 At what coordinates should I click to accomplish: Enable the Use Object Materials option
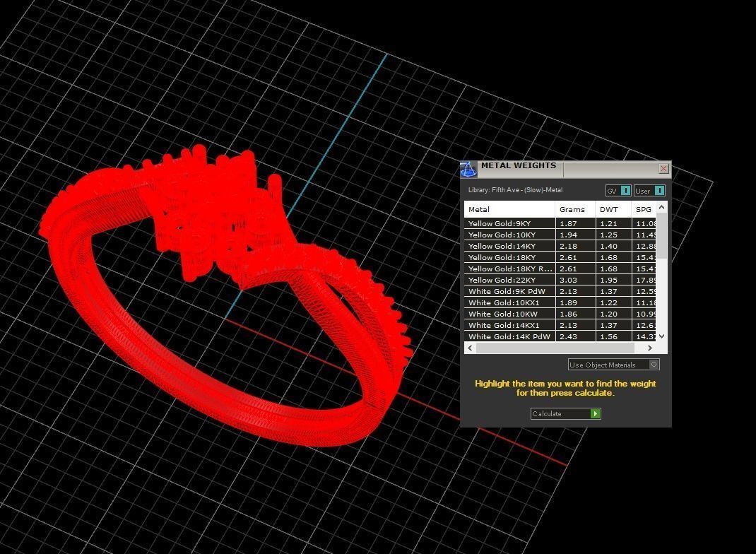tap(614, 365)
